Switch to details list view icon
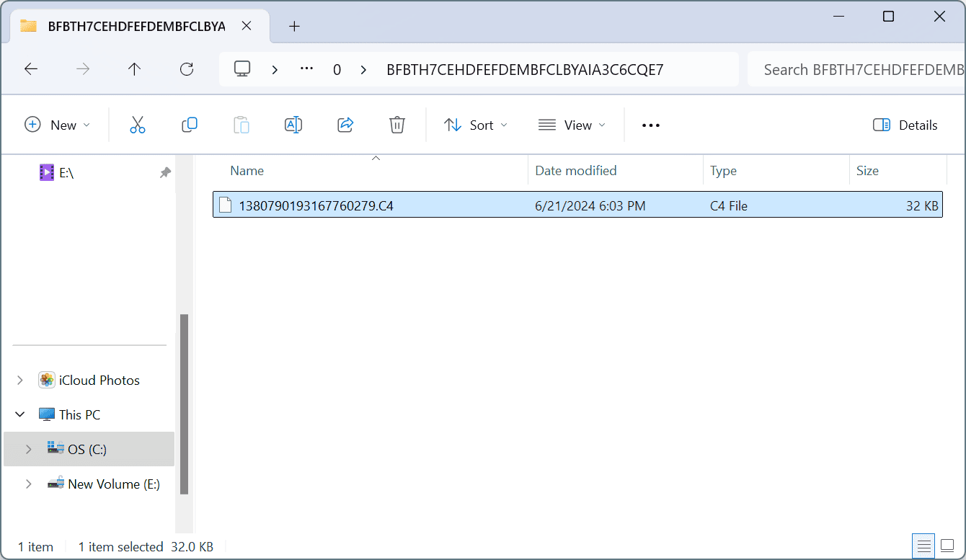Screen dimensions: 966x560 [923, 546]
